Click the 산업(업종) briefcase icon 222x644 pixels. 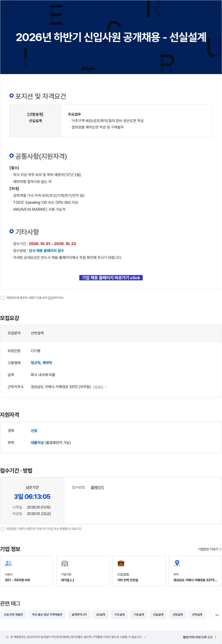pos(121,563)
